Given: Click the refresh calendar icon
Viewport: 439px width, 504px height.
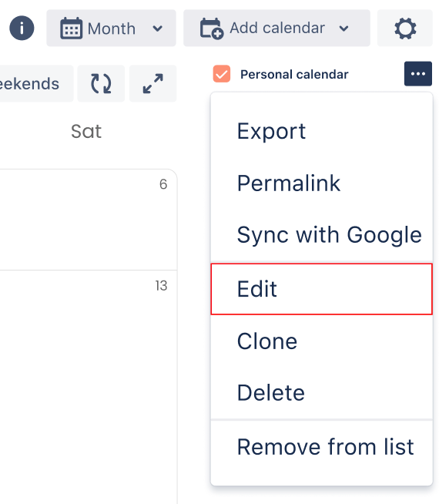Looking at the screenshot, I should point(101,83).
